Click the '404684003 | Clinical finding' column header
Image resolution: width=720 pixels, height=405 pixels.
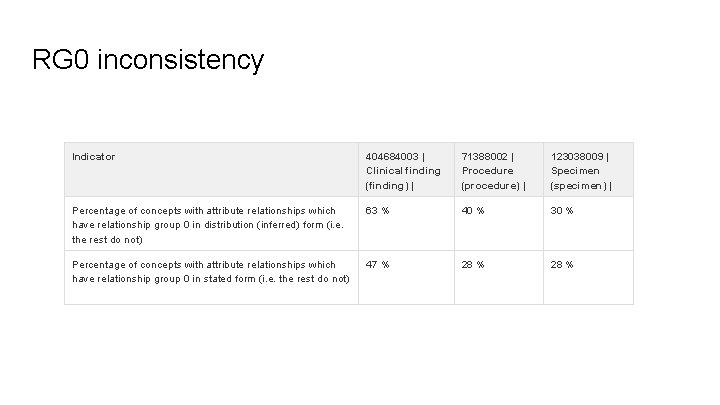coord(406,169)
